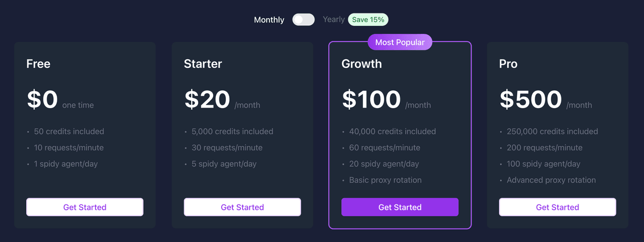Toggle the Monthly/Yearly billing switch

[303, 20]
